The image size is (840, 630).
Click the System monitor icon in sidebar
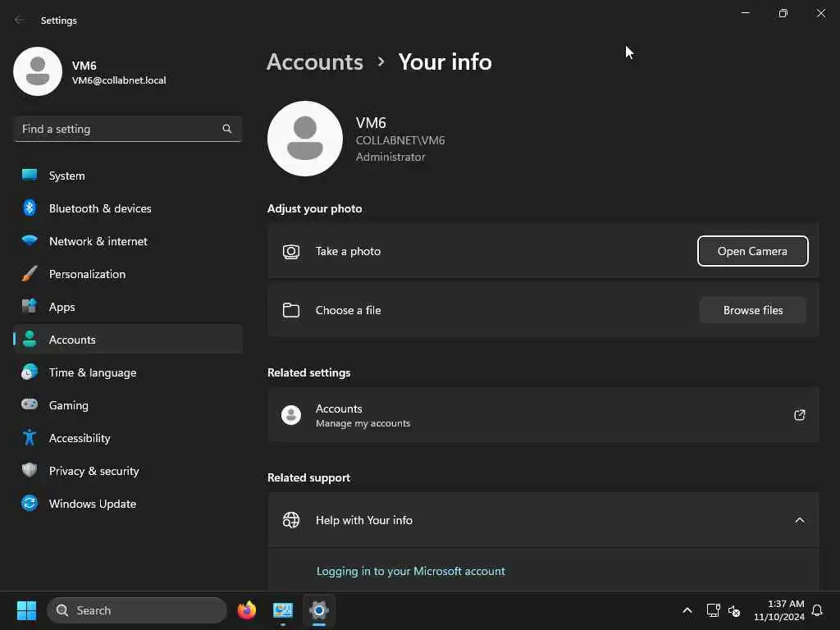click(x=30, y=176)
